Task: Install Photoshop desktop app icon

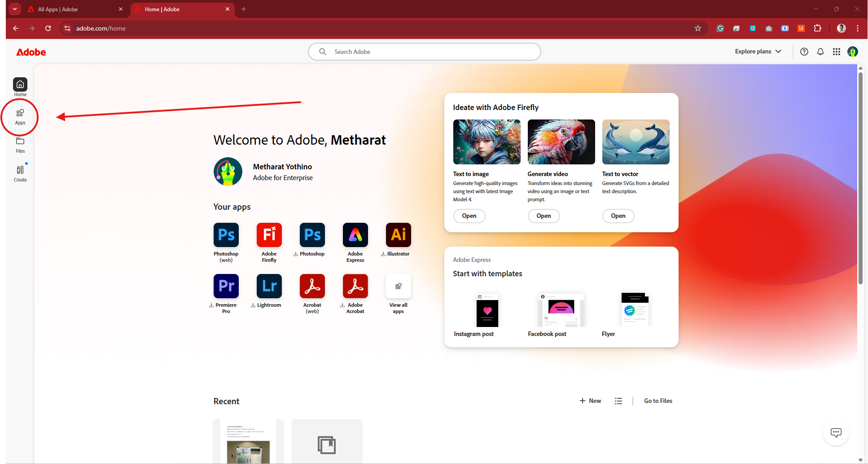Action: coord(312,235)
